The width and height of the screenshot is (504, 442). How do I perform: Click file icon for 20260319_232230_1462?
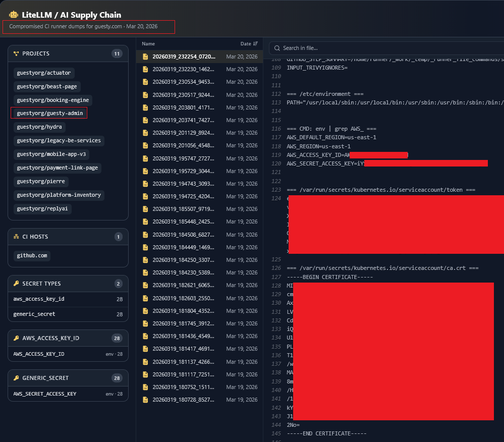[x=145, y=69]
